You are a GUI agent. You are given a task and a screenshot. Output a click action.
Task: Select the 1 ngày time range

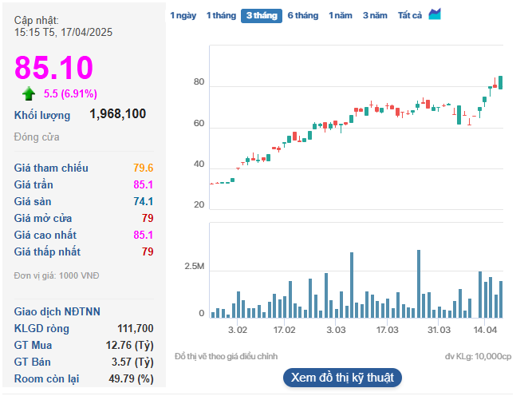coord(182,15)
